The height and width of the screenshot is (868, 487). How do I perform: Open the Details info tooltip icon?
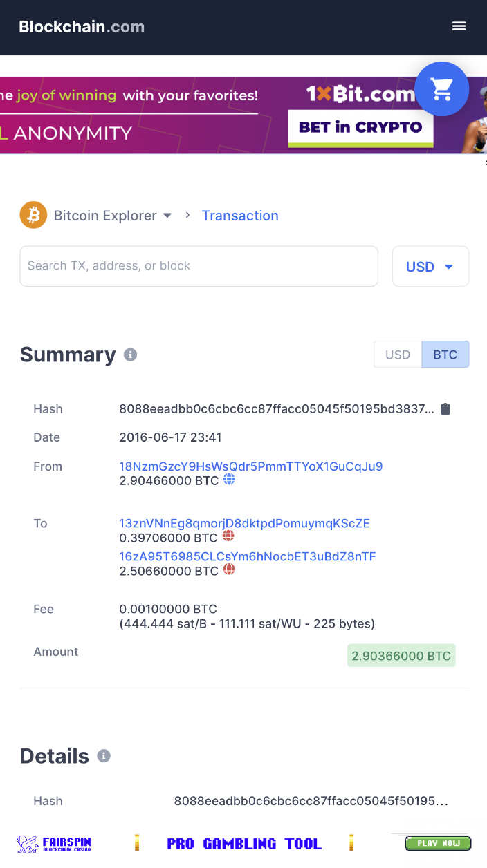(104, 756)
